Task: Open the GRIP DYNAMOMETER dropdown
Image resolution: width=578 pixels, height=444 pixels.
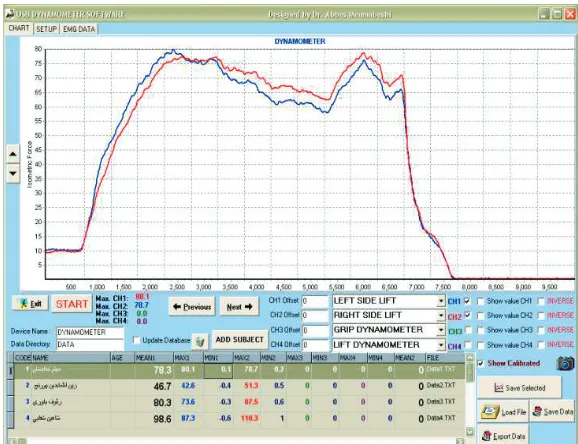Action: (441, 330)
